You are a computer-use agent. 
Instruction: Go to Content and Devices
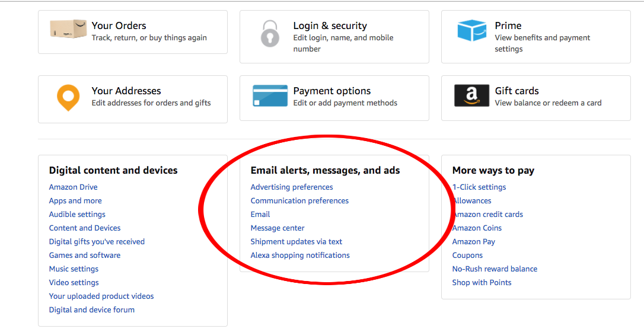(85, 228)
